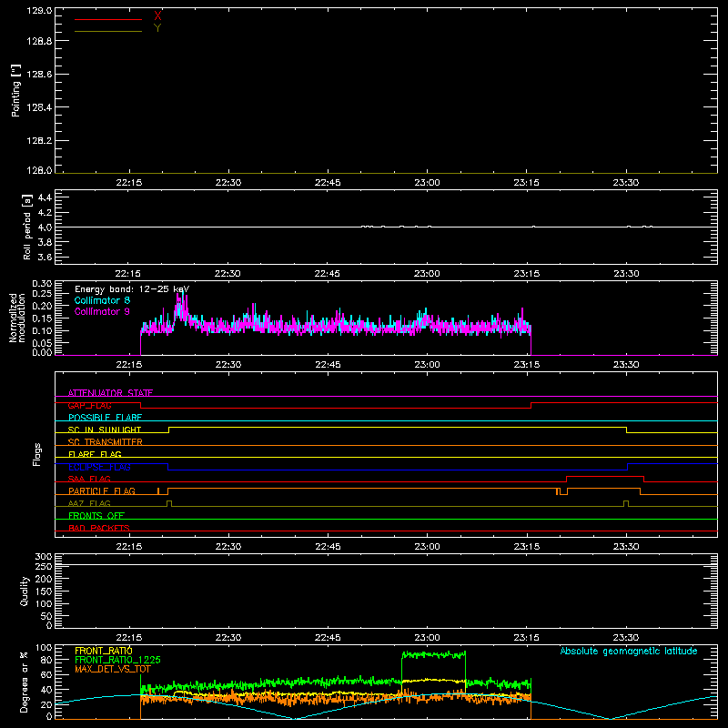Click the ECLIPSE_FLAG label
Image resolution: width=728 pixels, height=728 pixels.
click(99, 467)
